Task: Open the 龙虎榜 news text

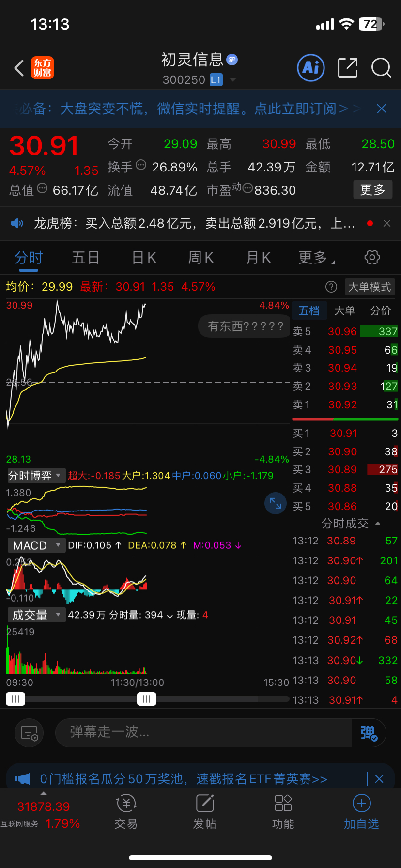Action: 195,223
